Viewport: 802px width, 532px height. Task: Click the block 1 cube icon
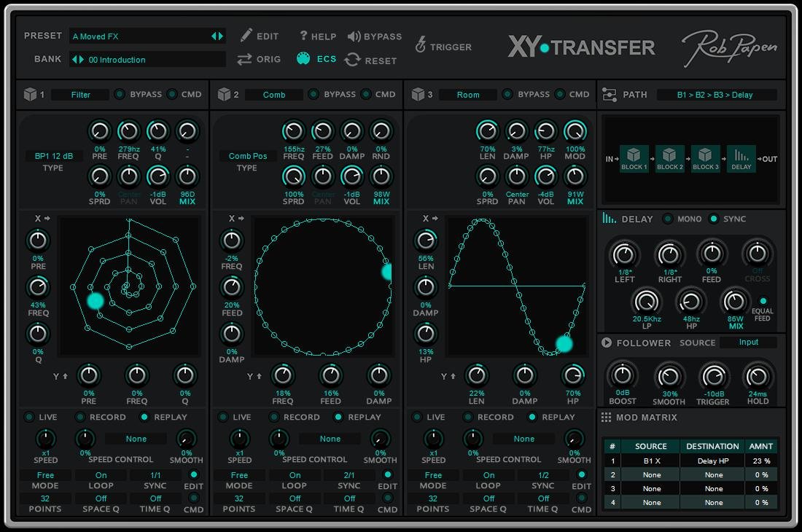[x=30, y=94]
